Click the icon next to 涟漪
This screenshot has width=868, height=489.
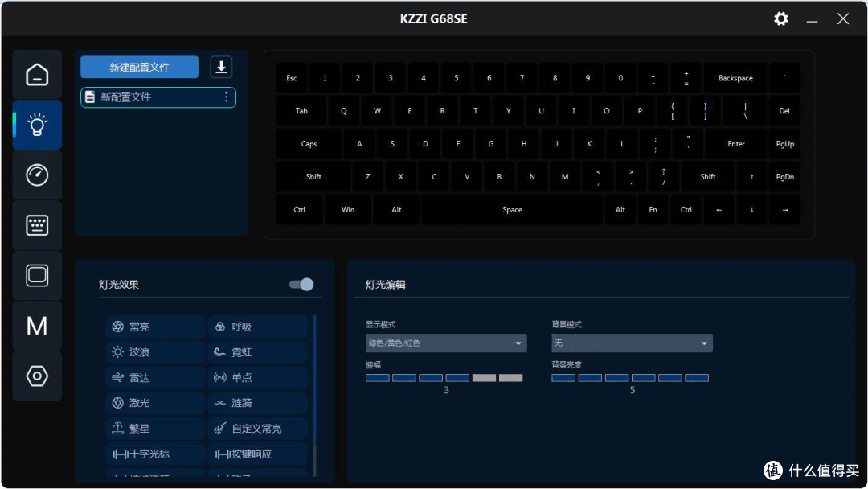tap(219, 403)
